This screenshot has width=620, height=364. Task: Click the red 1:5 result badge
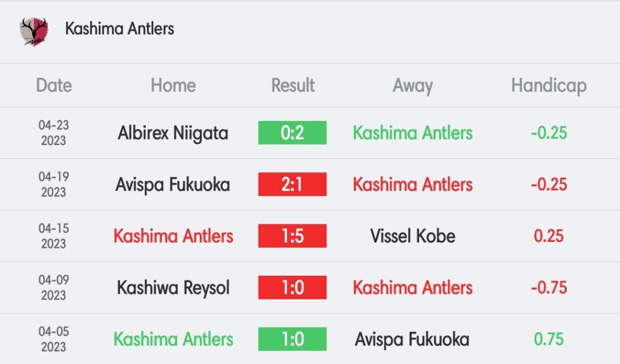coord(292,236)
